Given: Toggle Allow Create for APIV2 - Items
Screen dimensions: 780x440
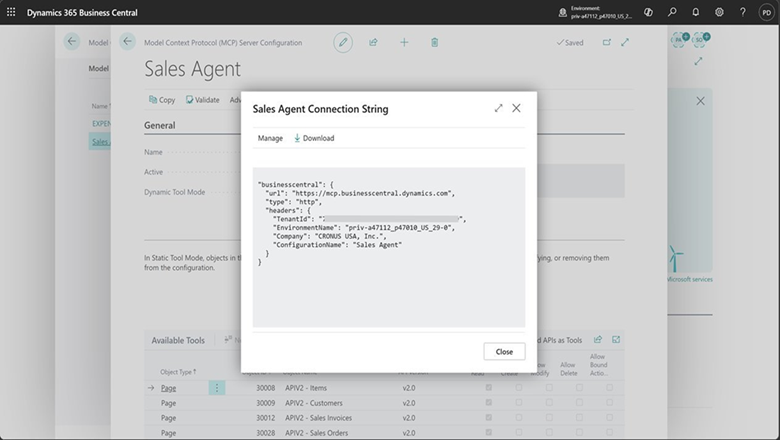Looking at the screenshot, I should pos(519,387).
